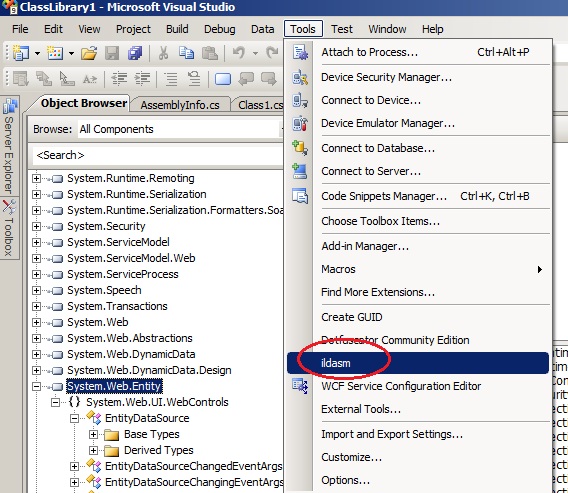Click the Connect to Database menu icon
Viewport: 568px width, 493px height.
tap(300, 148)
